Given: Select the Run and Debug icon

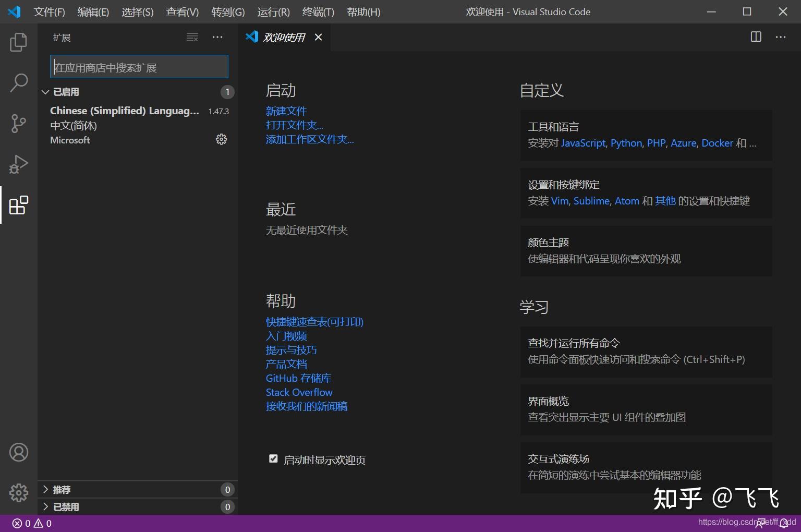Looking at the screenshot, I should coord(19,164).
